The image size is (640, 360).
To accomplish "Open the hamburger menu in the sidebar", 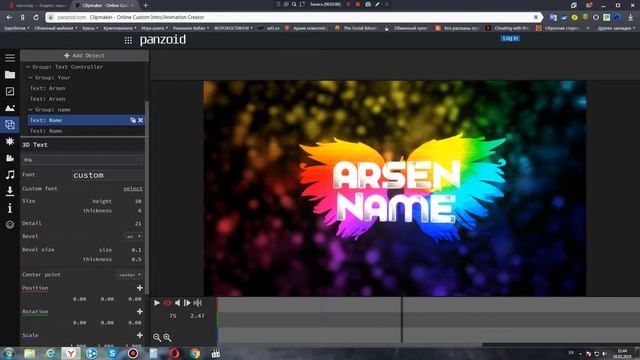I will [10, 58].
